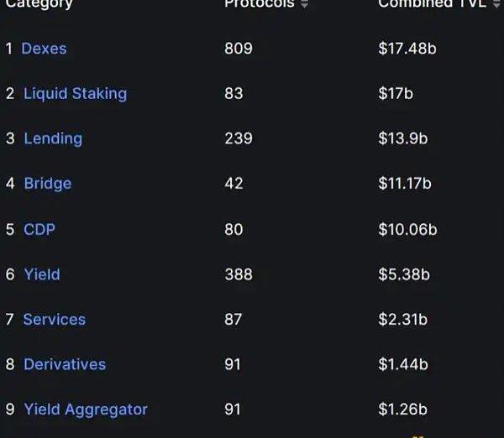The height and width of the screenshot is (438, 504).
Task: Click the Bridge $11.17b TVL value
Action: pos(405,184)
